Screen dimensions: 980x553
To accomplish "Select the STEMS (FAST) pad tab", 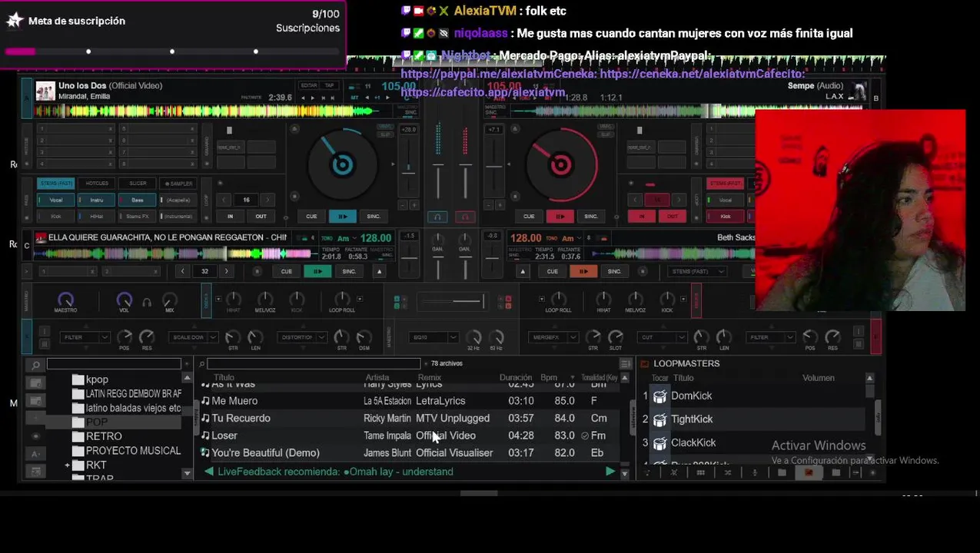I will (x=56, y=184).
